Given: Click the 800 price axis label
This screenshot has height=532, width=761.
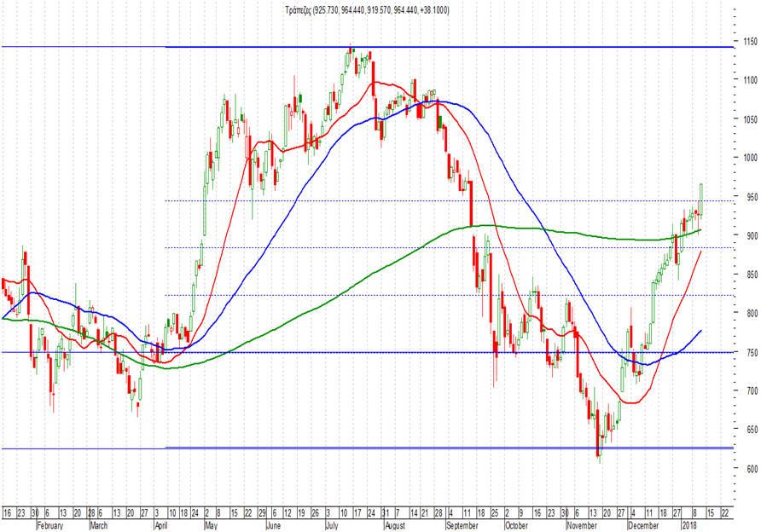Looking at the screenshot, I should coord(752,313).
